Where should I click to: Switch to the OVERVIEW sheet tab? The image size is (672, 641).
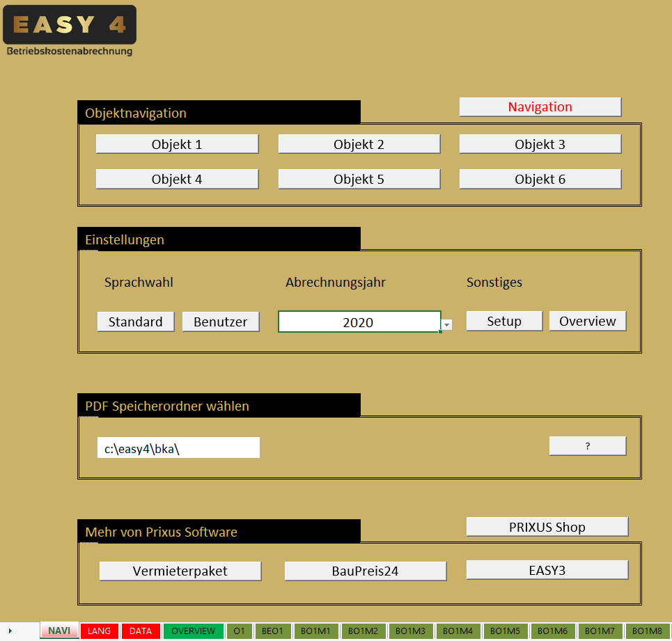click(x=193, y=631)
